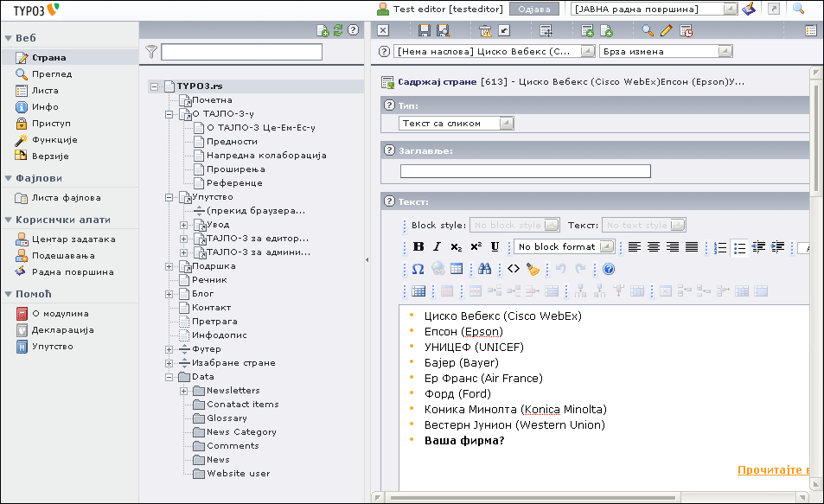Open the Листа module in the sidebar
Image resolution: width=824 pixels, height=504 pixels.
coord(45,91)
